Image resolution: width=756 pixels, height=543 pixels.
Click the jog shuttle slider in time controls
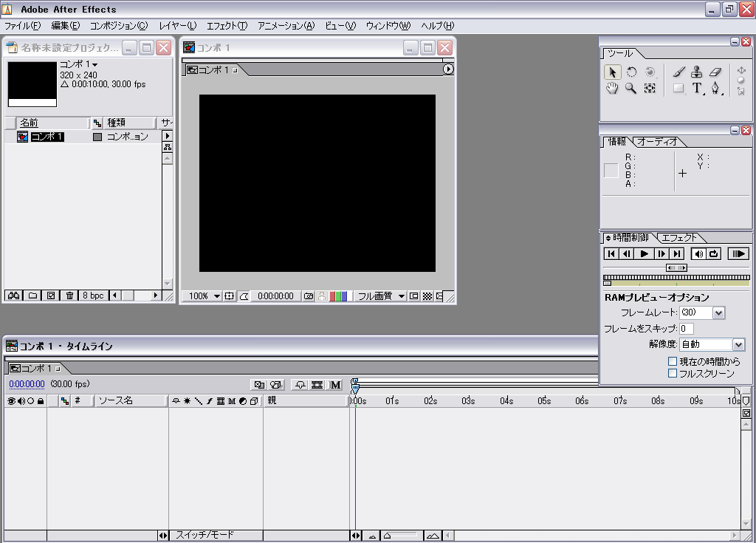click(676, 268)
